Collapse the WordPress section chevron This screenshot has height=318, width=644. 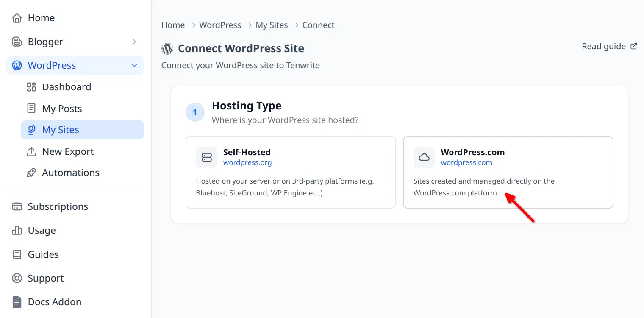click(134, 65)
